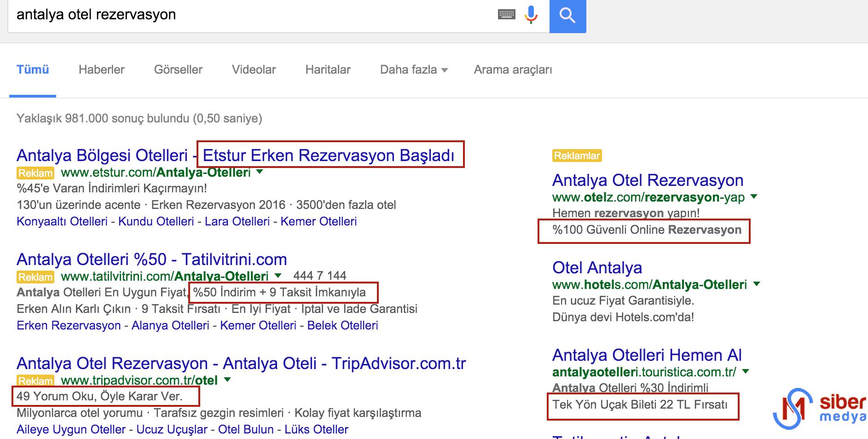Open the Görseller tab
868x439 pixels.
(x=178, y=69)
